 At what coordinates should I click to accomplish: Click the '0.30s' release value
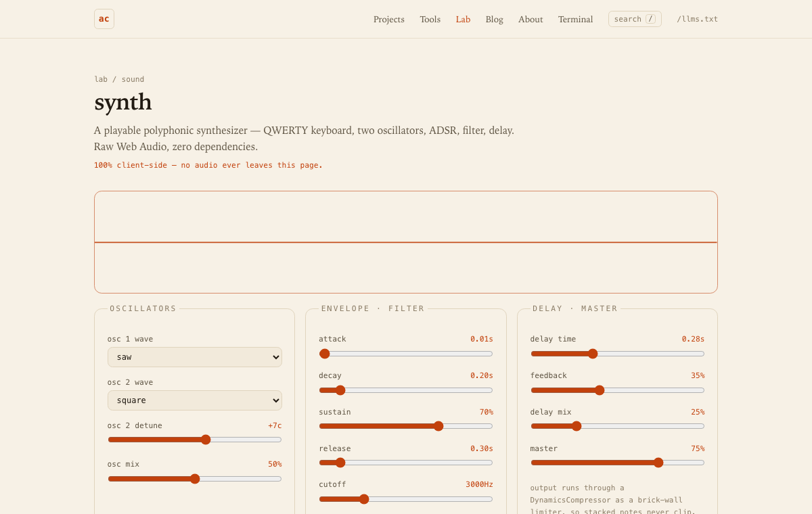click(482, 448)
